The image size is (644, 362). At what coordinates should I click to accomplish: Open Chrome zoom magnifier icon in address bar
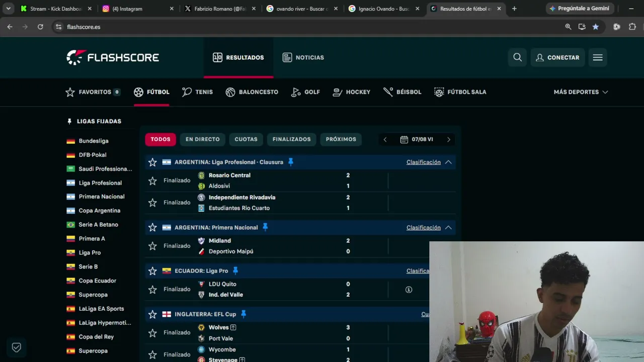tap(568, 27)
